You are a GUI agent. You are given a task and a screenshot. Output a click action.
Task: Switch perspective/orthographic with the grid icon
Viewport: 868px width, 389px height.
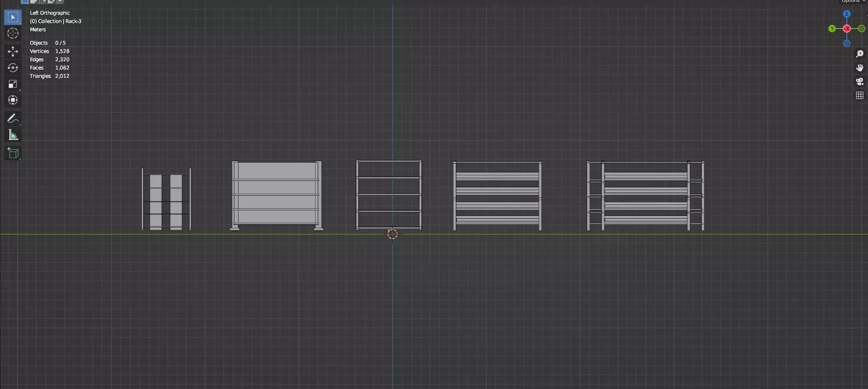coord(859,95)
